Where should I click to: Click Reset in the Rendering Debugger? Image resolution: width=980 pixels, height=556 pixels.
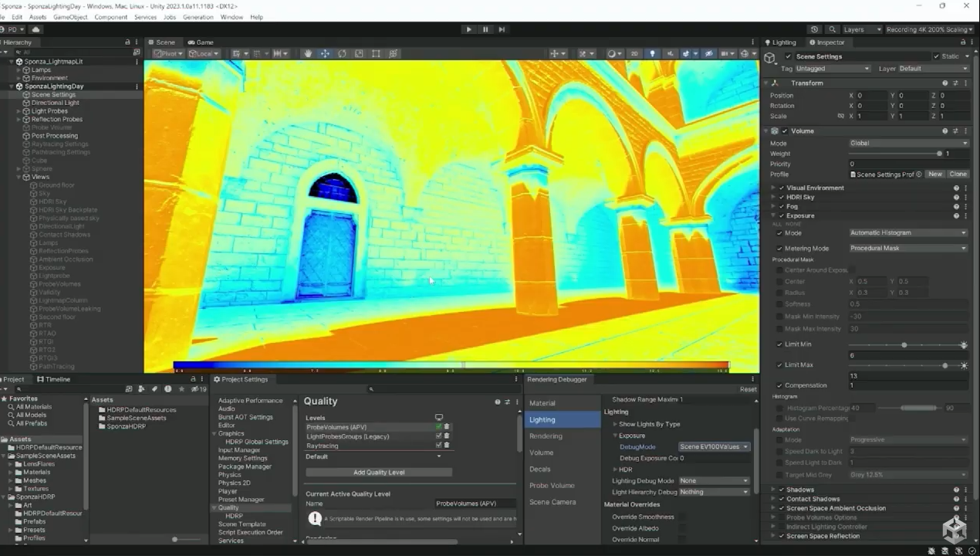(748, 389)
